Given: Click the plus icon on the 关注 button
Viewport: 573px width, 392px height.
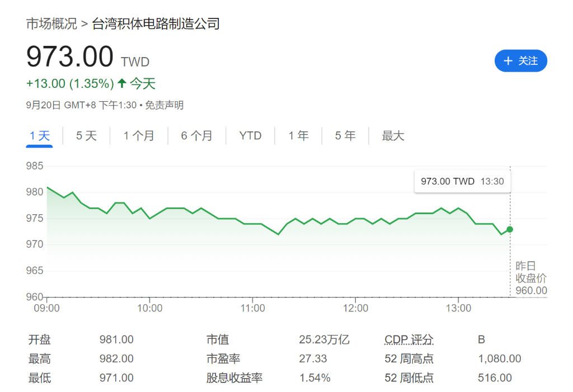Looking at the screenshot, I should tap(508, 61).
